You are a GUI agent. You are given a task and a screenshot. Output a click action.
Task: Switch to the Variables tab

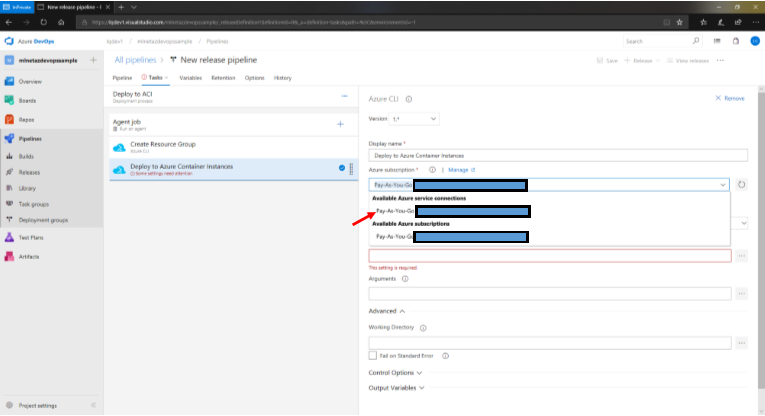[190, 77]
